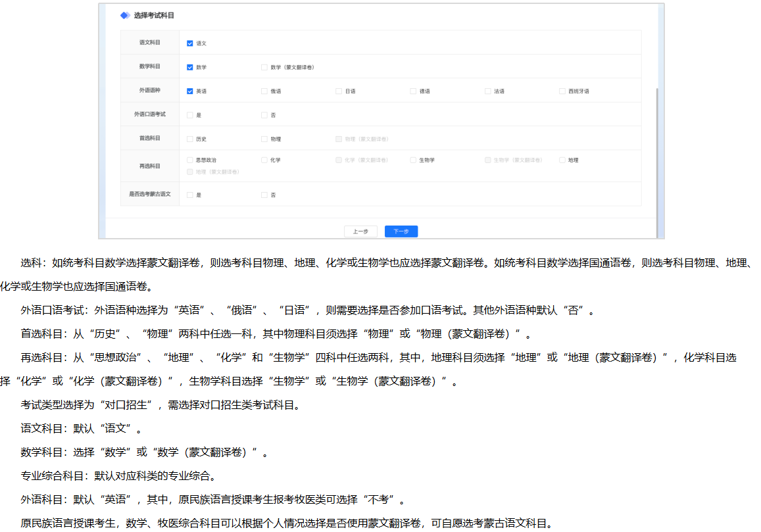
Task: Choose 德语 in the 外语语种 row
Action: click(x=413, y=91)
